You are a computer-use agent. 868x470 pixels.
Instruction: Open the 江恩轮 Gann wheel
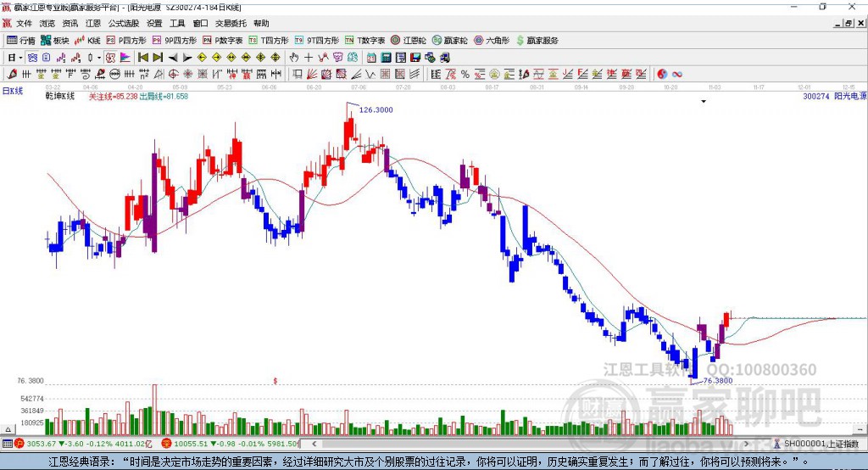click(x=409, y=41)
